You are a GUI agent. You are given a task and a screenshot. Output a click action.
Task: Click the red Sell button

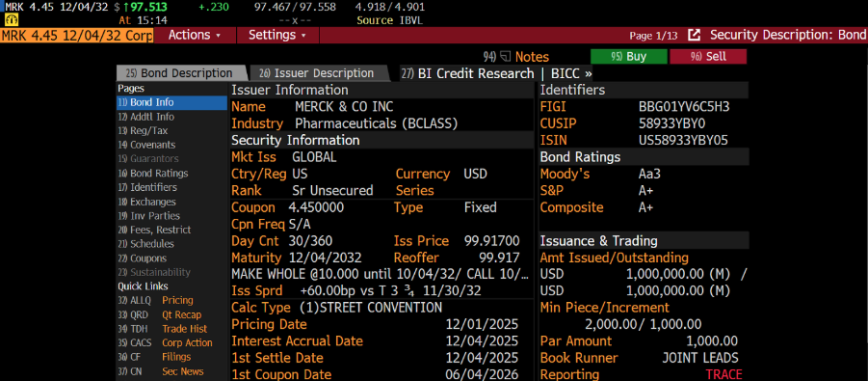(708, 57)
